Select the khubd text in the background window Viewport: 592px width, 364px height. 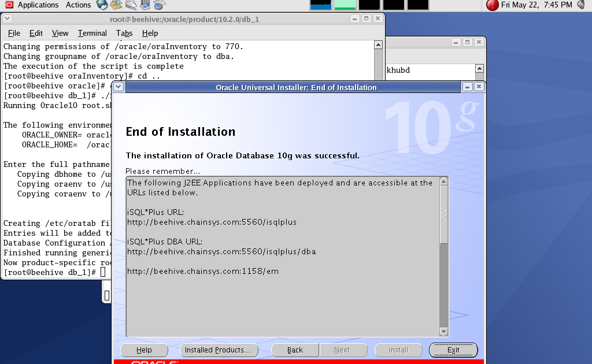coord(398,70)
